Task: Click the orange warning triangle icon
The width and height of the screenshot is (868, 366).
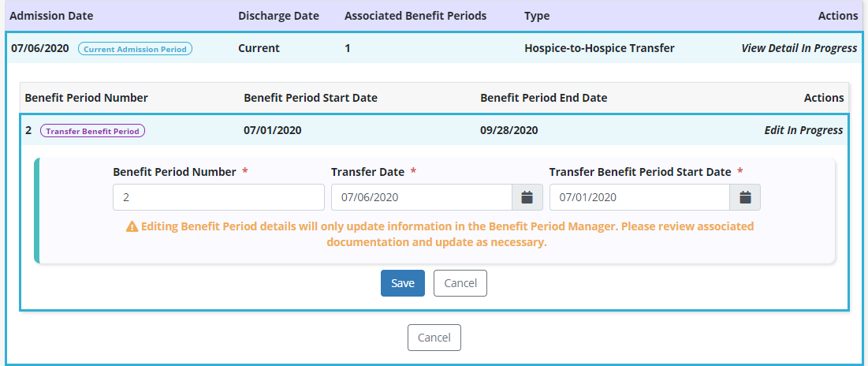Action: [132, 226]
